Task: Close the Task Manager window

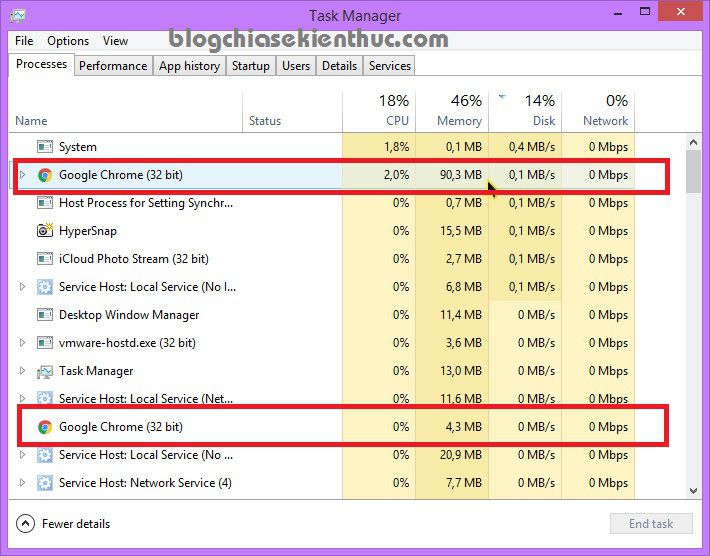Action: pyautogui.click(x=681, y=12)
